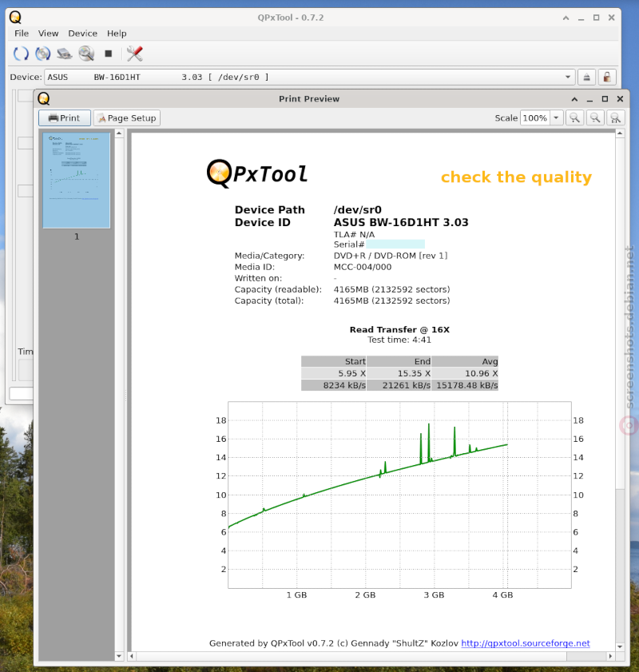Click the black square stop icon

click(109, 54)
